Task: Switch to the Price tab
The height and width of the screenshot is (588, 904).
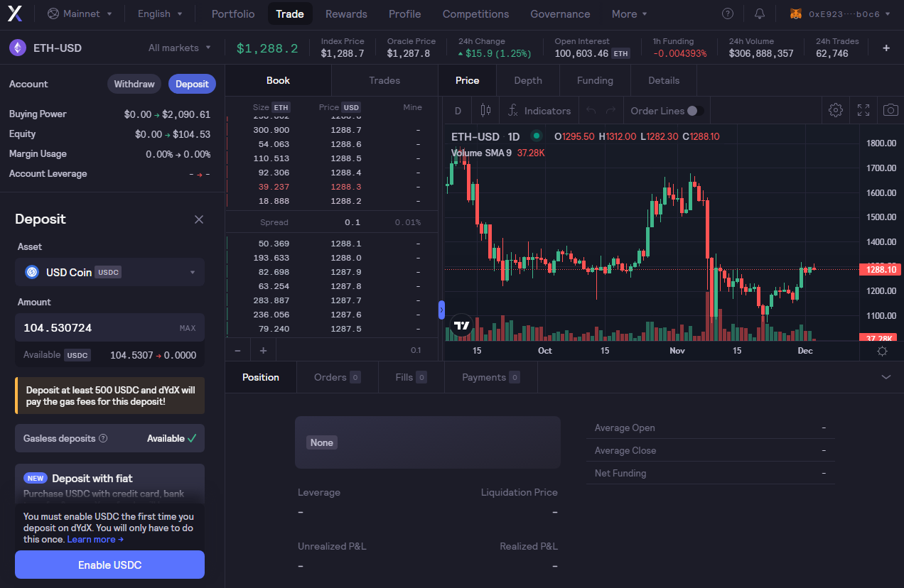Action: [x=467, y=80]
